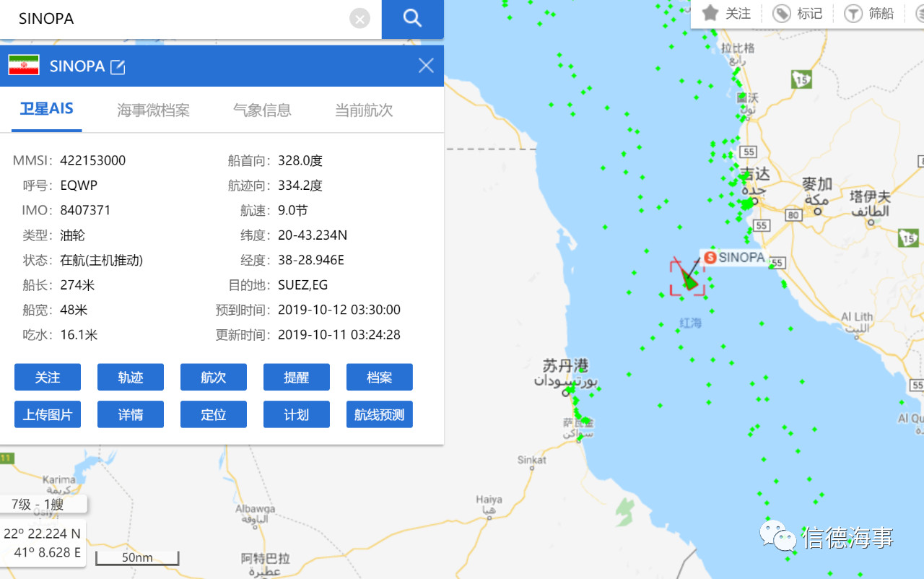
Task: Click the 吉达 city label on map
Action: pos(755,175)
